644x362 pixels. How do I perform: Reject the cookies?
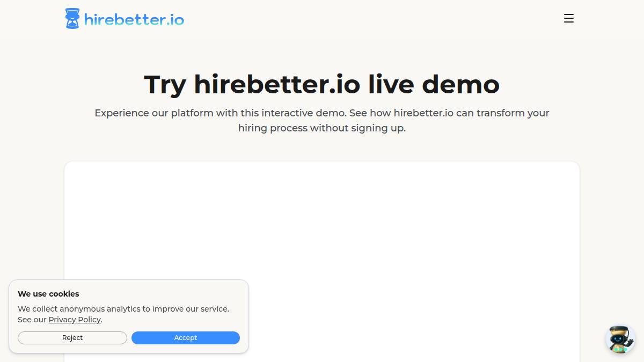click(72, 338)
